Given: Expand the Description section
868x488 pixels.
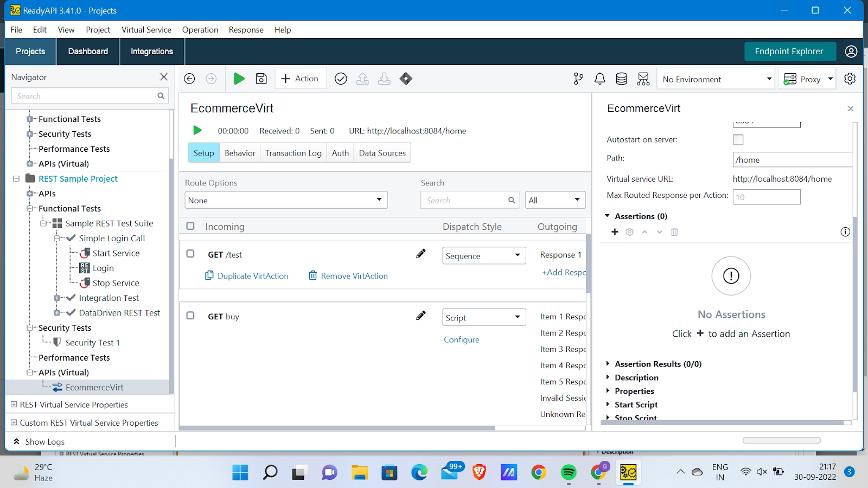Looking at the screenshot, I should (608, 377).
